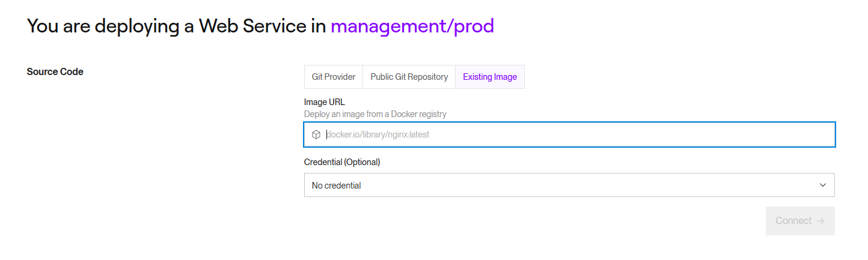Open the No credential combo box
Screen dimensions: 868x260
coord(569,185)
